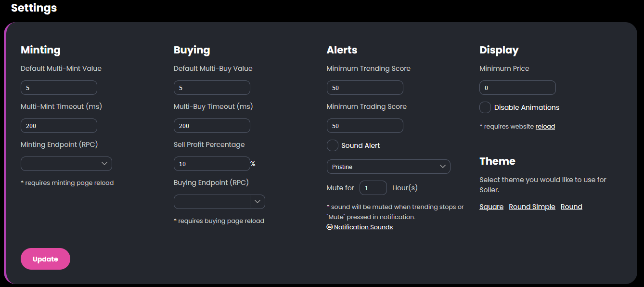This screenshot has width=644, height=287.
Task: Open the Notification Sounds link
Action: tap(363, 227)
